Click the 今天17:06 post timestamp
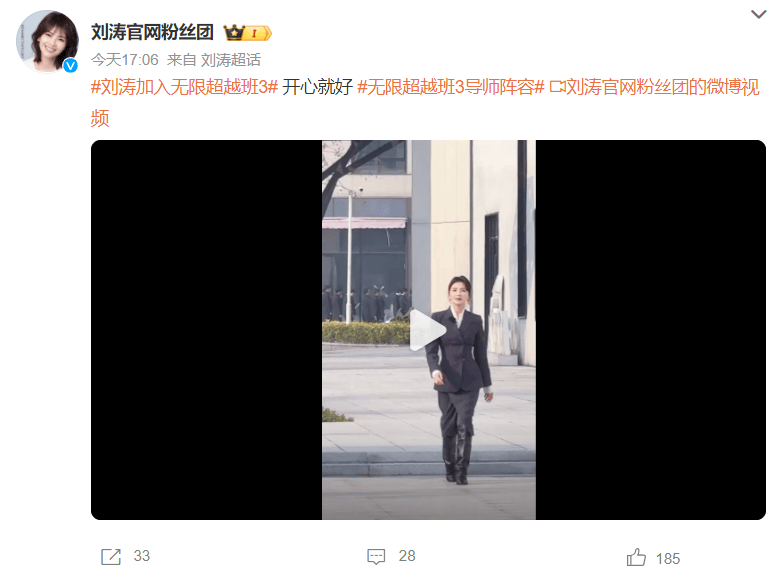This screenshot has width=784, height=582. [x=124, y=60]
